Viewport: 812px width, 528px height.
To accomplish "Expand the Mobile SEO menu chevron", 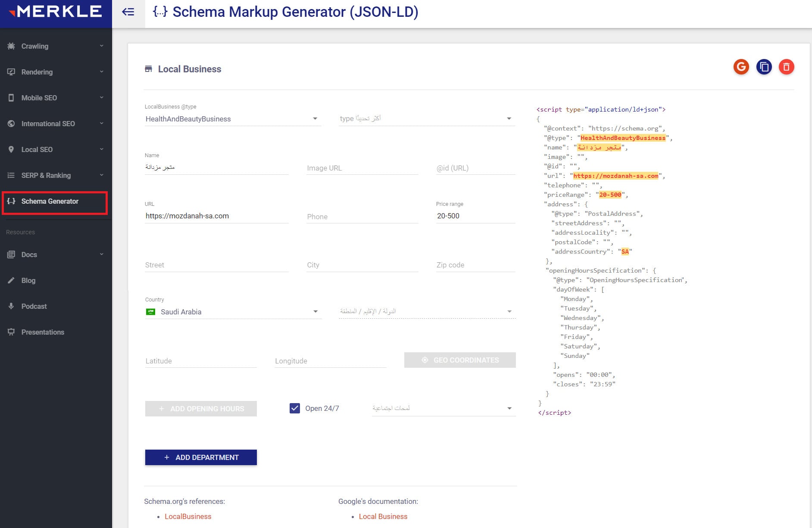I will pos(102,97).
